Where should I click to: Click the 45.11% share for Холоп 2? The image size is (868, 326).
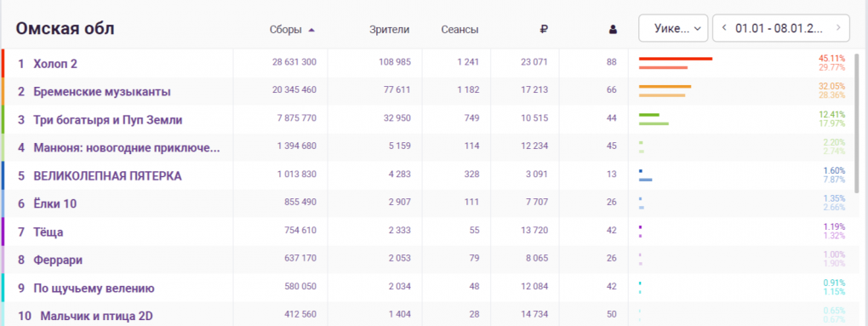(x=832, y=59)
